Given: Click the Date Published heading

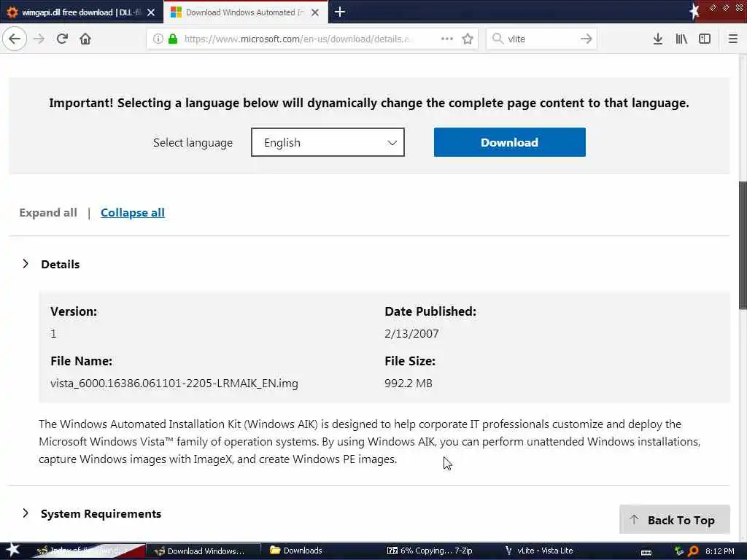Looking at the screenshot, I should 430,311.
